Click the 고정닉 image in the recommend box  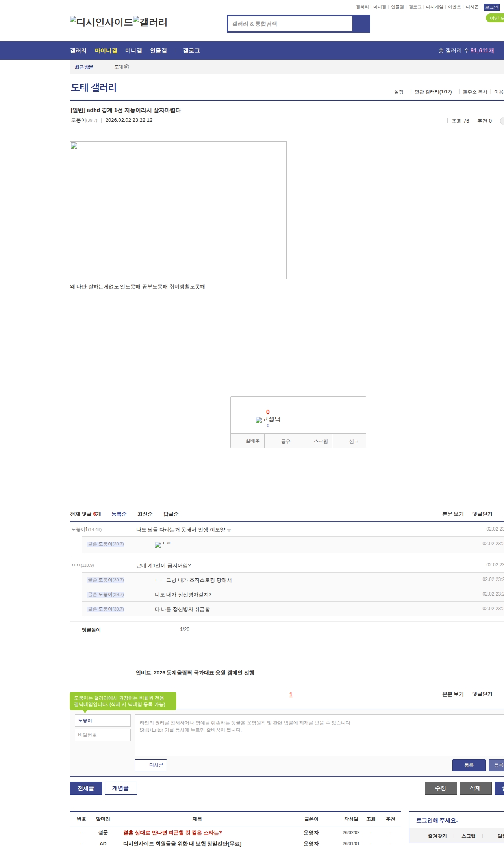268,419
